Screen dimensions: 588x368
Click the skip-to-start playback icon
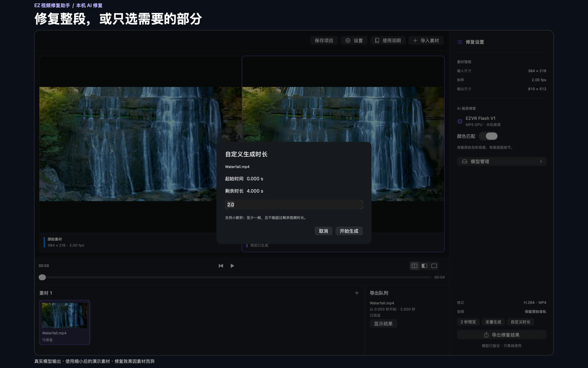click(x=221, y=266)
